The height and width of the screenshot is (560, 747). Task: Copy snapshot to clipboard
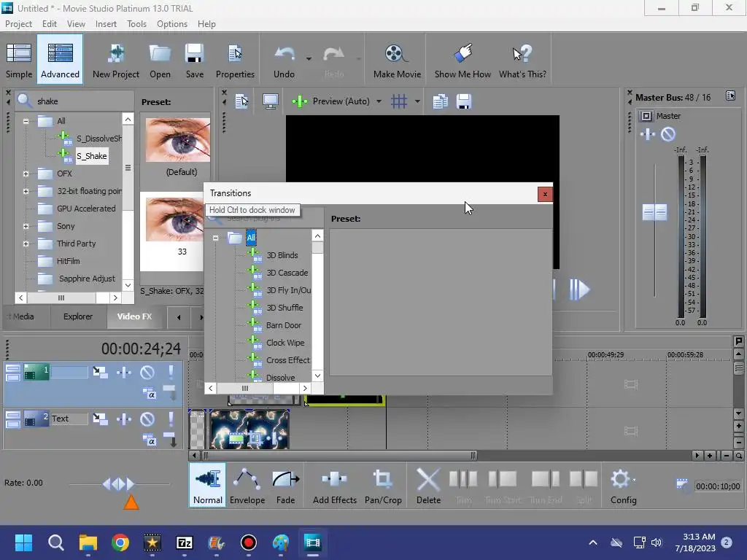pos(440,101)
